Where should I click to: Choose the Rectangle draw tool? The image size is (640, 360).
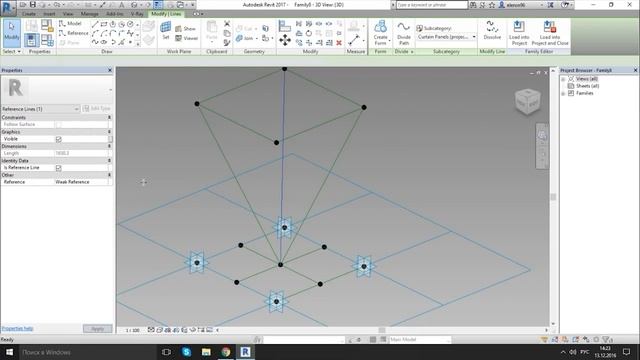coord(104,24)
